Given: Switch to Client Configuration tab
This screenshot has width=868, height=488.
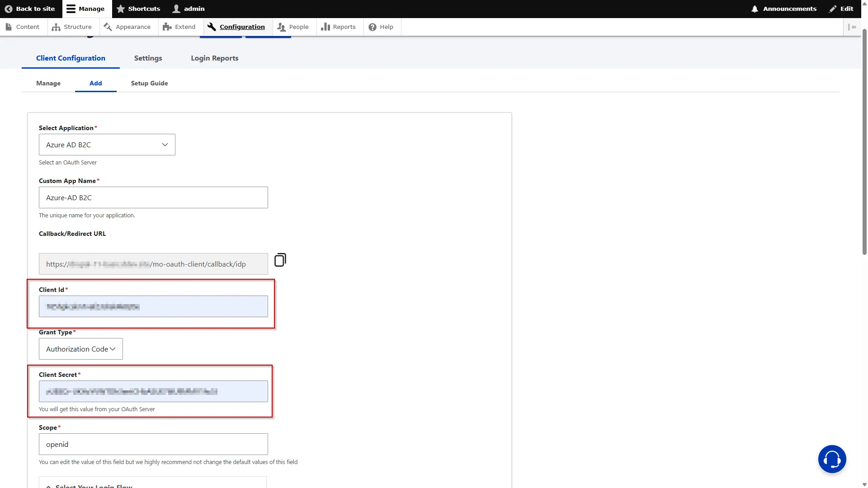Looking at the screenshot, I should tap(71, 58).
